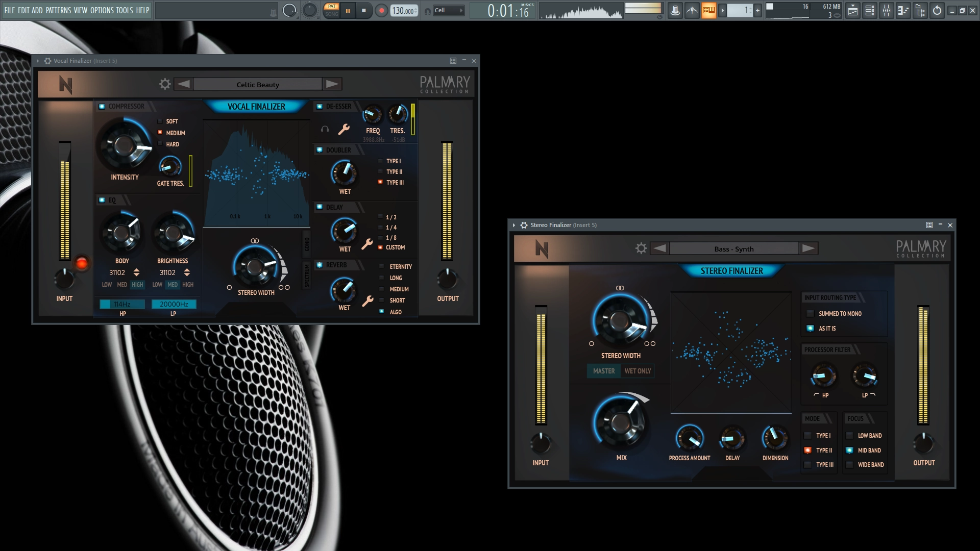Select doubler TYPE I

click(x=380, y=161)
